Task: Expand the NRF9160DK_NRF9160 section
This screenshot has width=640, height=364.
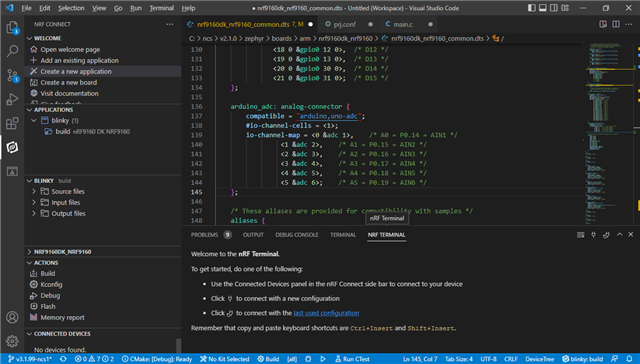Action: [x=29, y=252]
